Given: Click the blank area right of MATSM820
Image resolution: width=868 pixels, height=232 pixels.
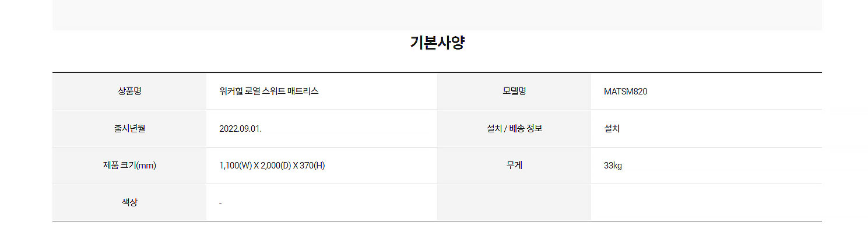Looking at the screenshot, I should [735, 92].
